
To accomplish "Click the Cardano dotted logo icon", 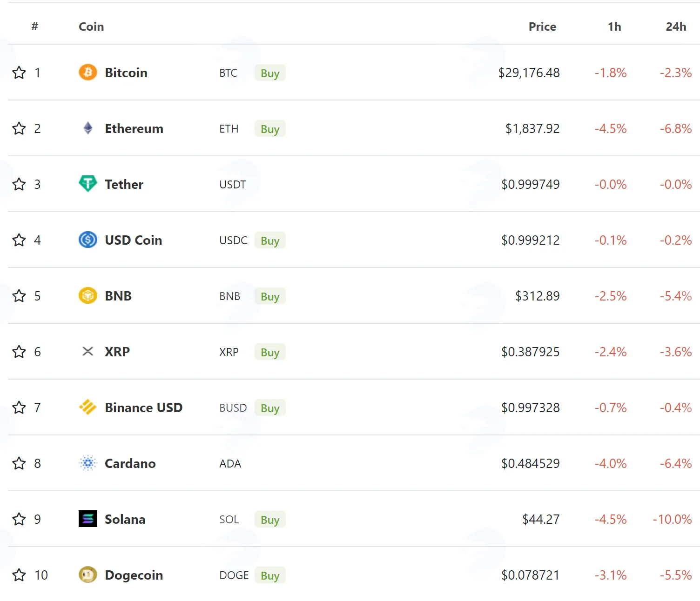I will [87, 463].
